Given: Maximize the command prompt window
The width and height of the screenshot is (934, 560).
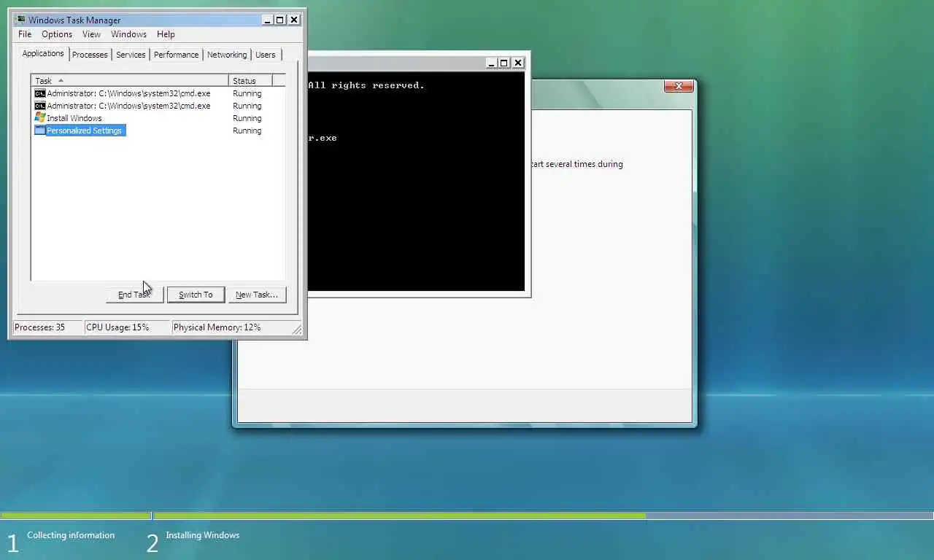Looking at the screenshot, I should [x=503, y=63].
